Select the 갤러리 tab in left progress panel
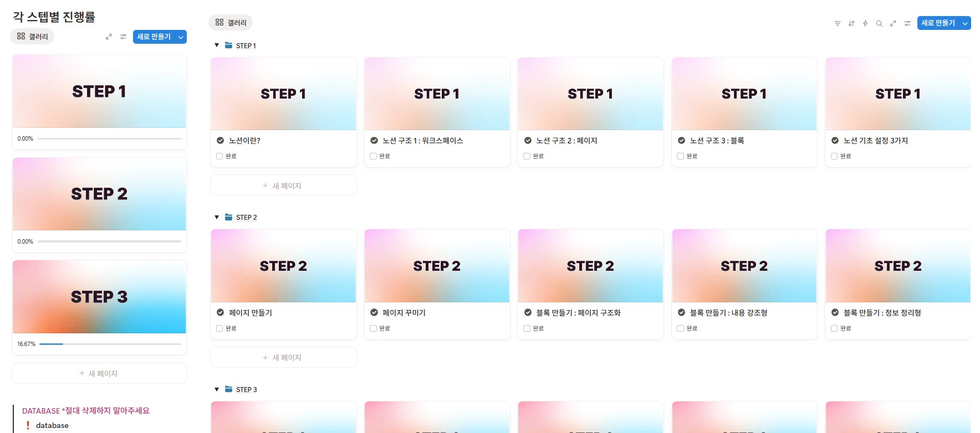The height and width of the screenshot is (433, 980). 32,37
